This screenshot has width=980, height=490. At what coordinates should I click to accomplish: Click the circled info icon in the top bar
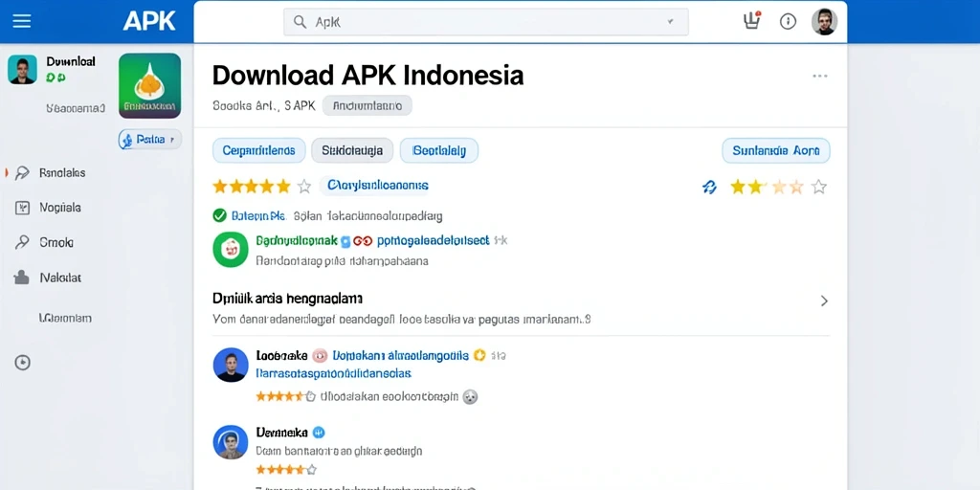pyautogui.click(x=788, y=22)
